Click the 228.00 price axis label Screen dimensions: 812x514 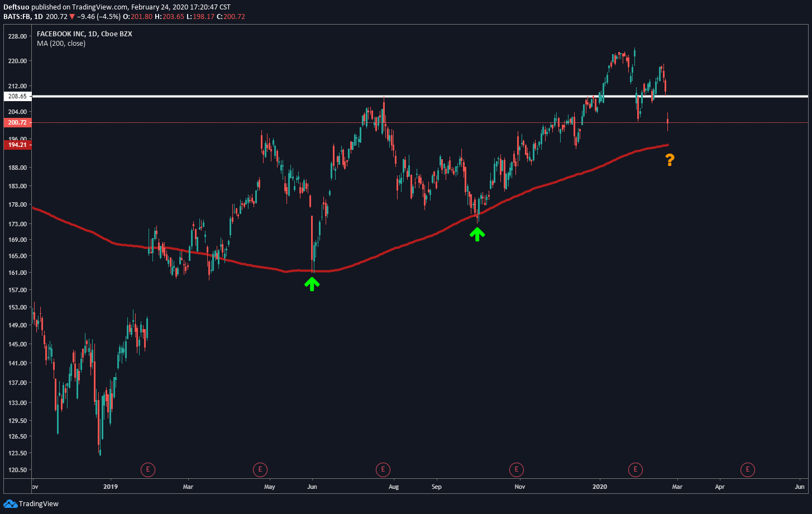[x=17, y=36]
